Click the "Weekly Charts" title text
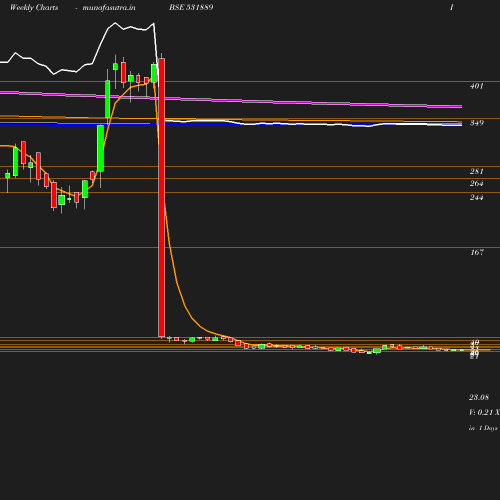The height and width of the screenshot is (500, 500). click(34, 8)
